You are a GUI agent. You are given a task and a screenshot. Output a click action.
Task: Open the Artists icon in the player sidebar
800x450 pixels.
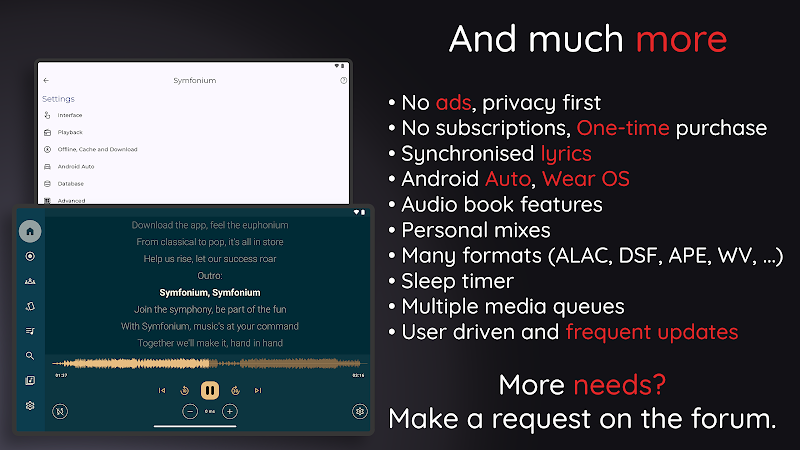30,281
